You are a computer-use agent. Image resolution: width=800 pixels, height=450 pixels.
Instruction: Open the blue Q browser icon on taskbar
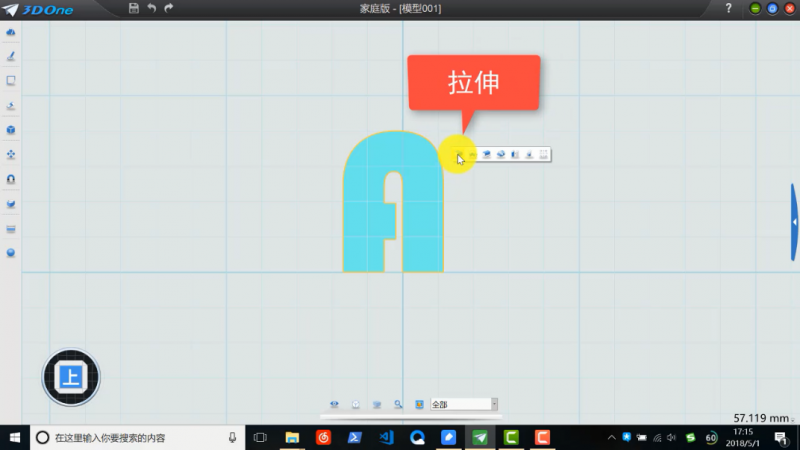tap(417, 438)
